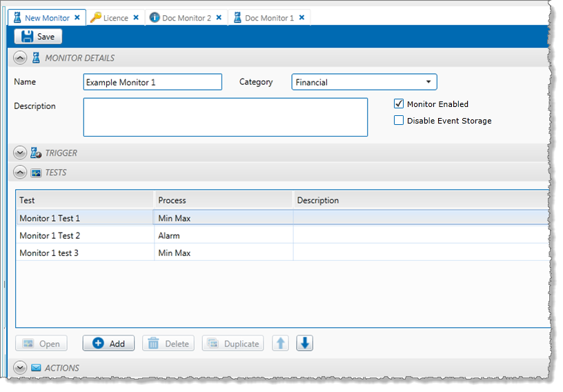The height and width of the screenshot is (392, 563).
Task: Expand the Trigger section
Action: (x=19, y=153)
